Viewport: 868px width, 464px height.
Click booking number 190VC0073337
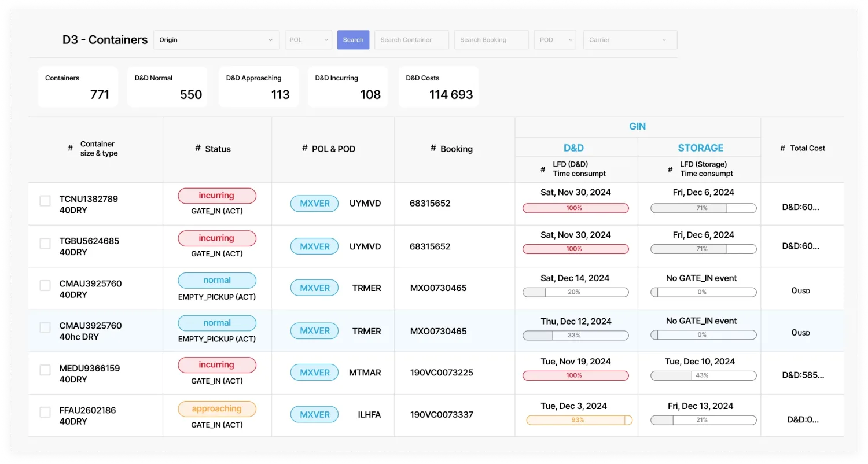(x=442, y=415)
